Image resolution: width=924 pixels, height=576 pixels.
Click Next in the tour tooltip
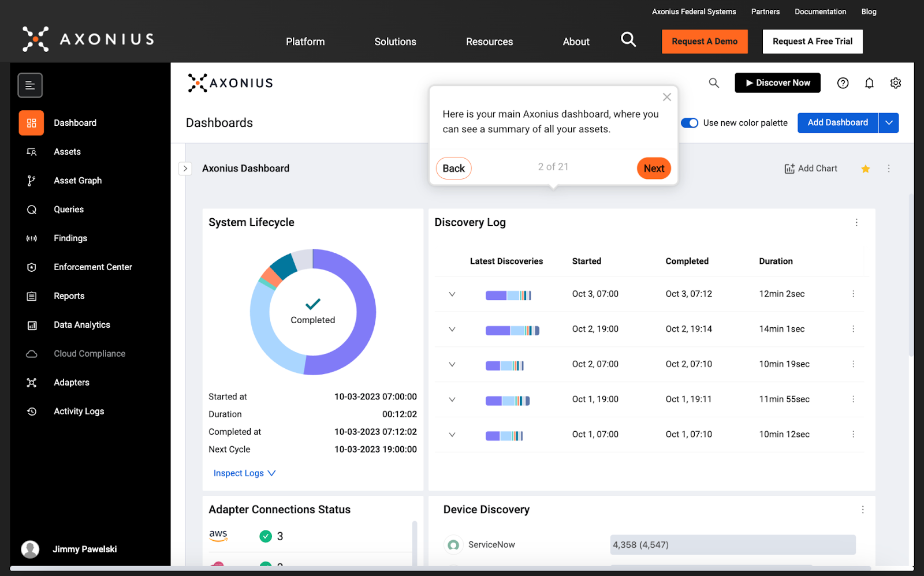click(654, 169)
